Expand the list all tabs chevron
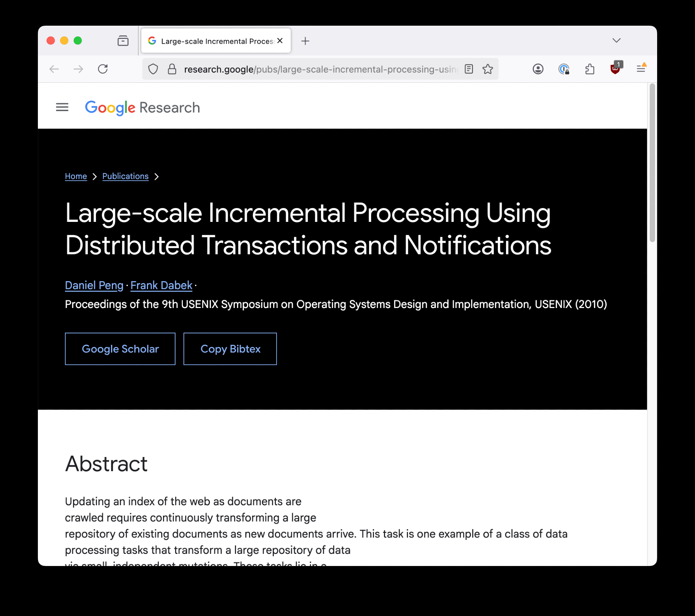Image resolution: width=695 pixels, height=616 pixels. tap(616, 41)
